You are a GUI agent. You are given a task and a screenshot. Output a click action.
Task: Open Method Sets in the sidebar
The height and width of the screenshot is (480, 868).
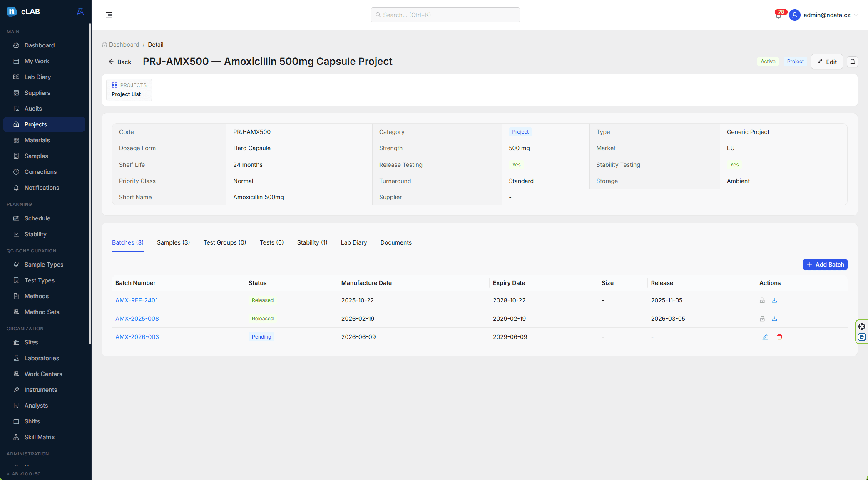(44, 312)
